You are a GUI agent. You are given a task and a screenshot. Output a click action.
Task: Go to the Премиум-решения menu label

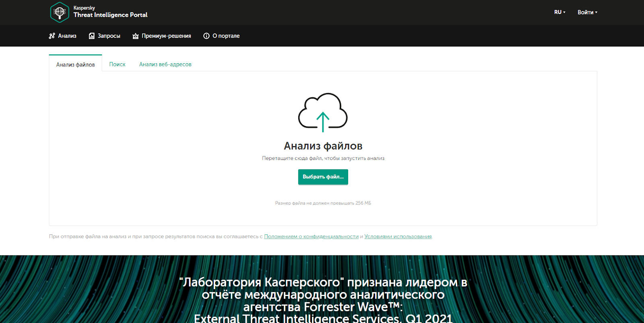coord(166,36)
